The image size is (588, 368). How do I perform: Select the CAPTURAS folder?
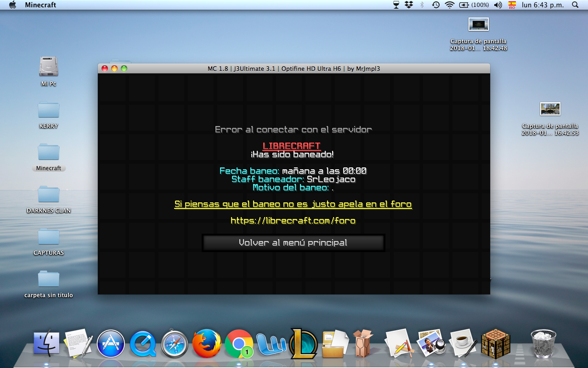tap(49, 237)
